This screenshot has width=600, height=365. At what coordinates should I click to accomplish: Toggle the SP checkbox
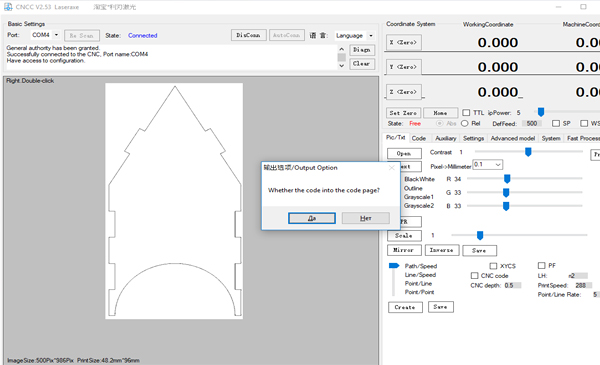556,123
